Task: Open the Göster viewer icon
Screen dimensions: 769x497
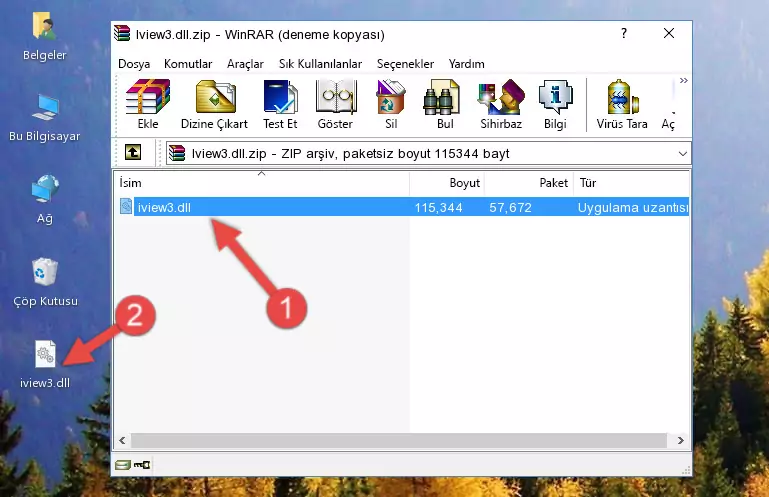Action: tap(335, 105)
